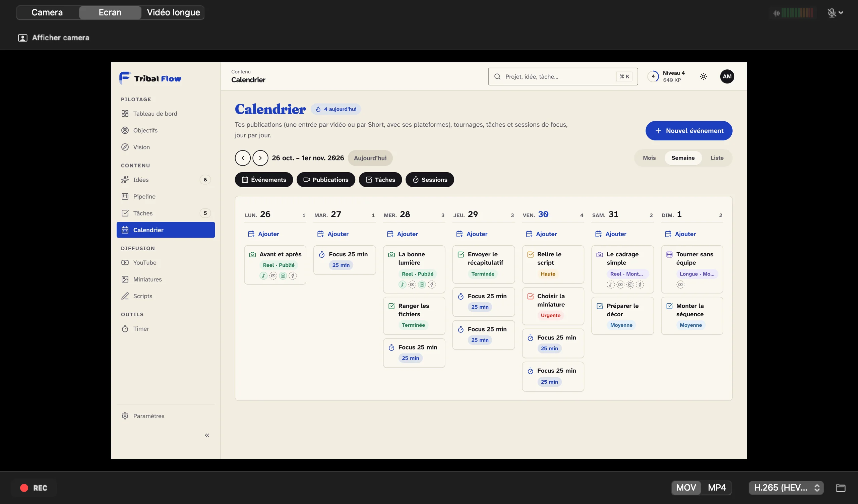Image resolution: width=858 pixels, height=504 pixels.
Task: Open the Tableau de bord sidebar item
Action: [x=166, y=113]
